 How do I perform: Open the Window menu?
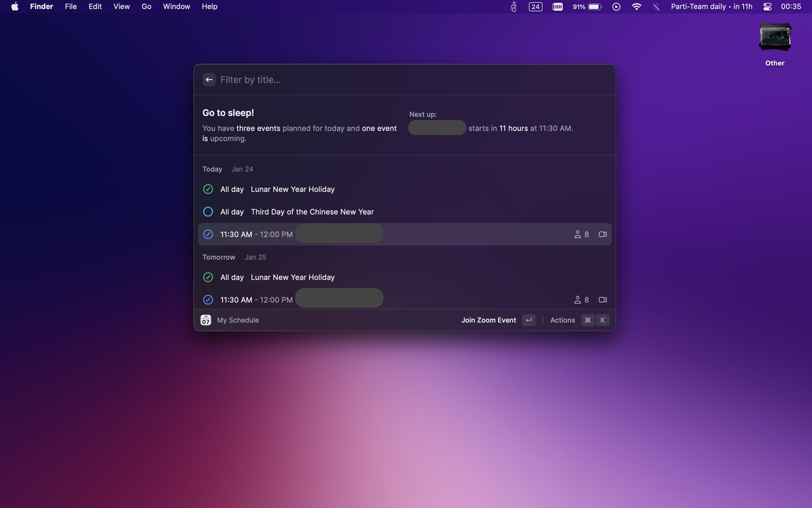(176, 7)
